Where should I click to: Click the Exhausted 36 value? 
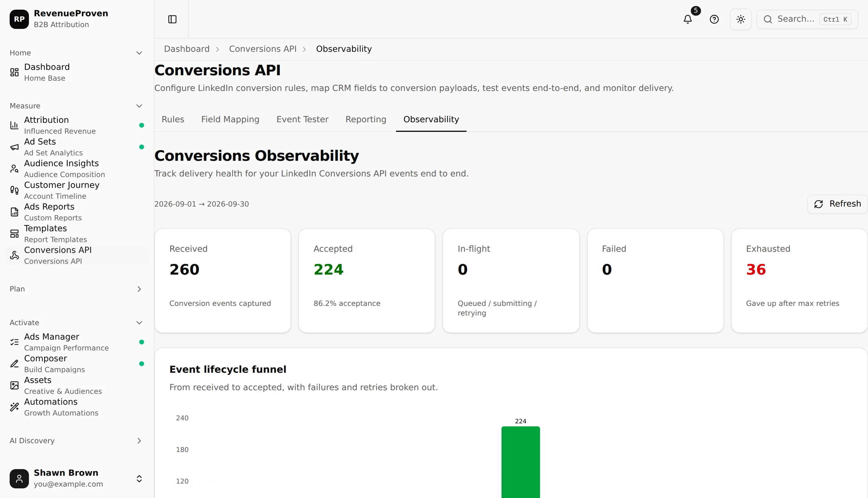(x=756, y=269)
